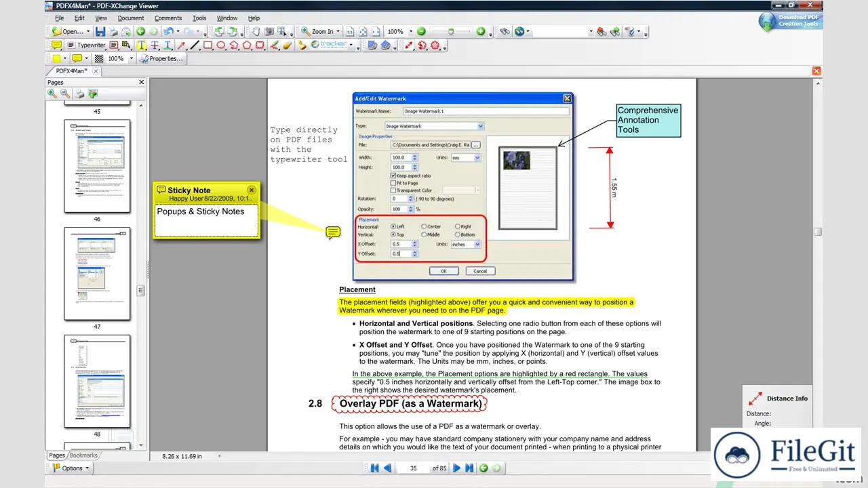This screenshot has height=488, width=868.
Task: Open the Comments menu
Action: coord(168,18)
